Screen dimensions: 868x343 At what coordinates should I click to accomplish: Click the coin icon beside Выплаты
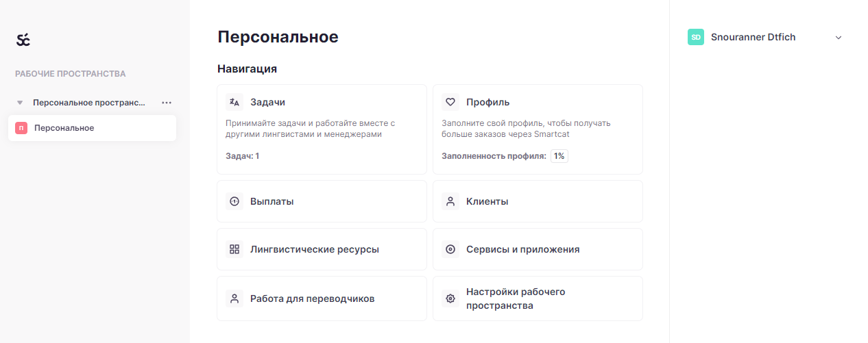coord(234,201)
